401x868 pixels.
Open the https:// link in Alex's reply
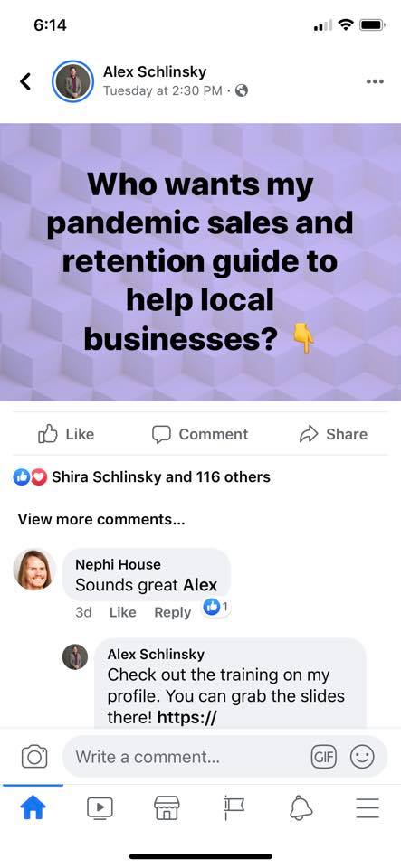[186, 717]
